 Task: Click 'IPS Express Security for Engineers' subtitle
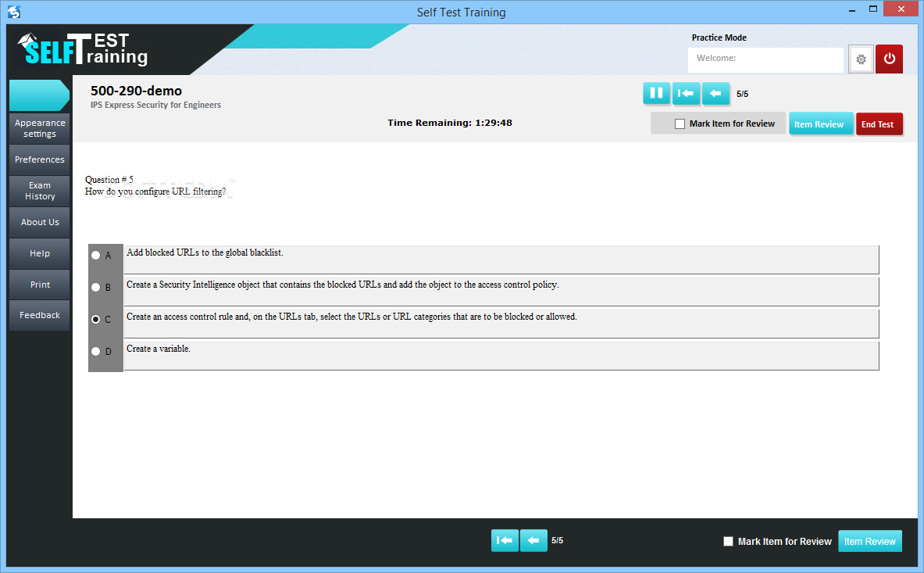coord(155,105)
